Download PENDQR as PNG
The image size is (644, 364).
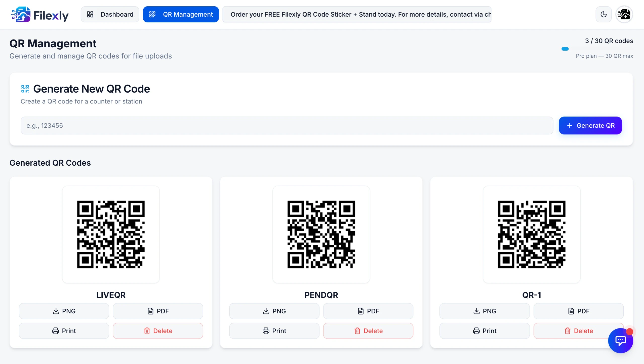(x=274, y=311)
